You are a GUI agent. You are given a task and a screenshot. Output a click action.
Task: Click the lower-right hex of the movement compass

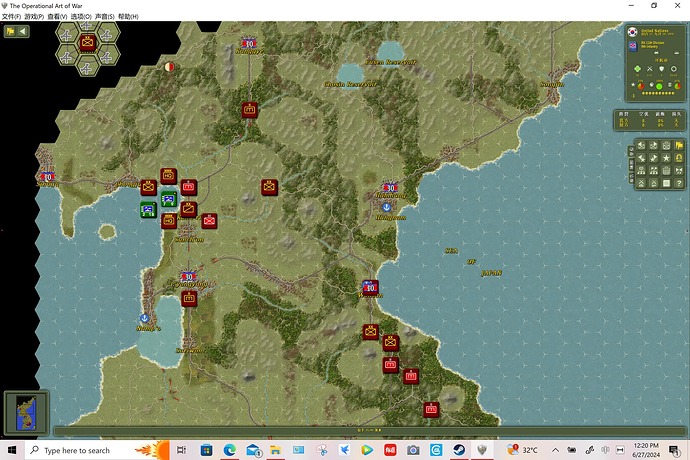107,56
